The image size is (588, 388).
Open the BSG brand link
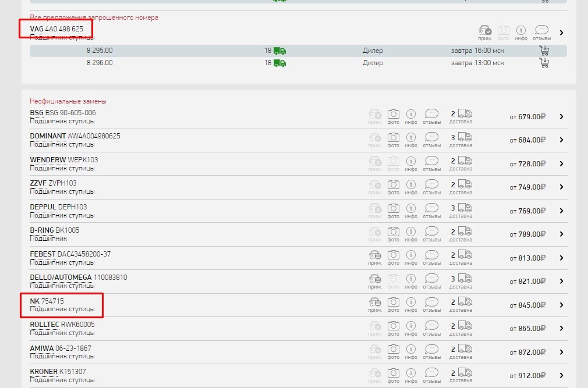(37, 113)
